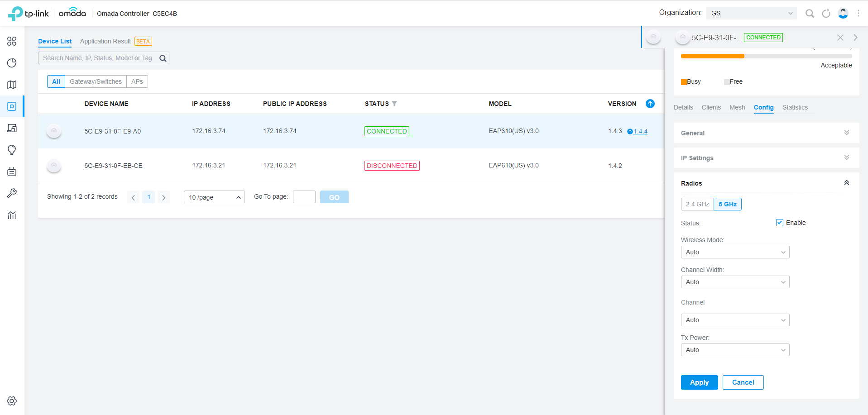This screenshot has height=415, width=868.
Task: Expand the IP Settings section
Action: (766, 158)
